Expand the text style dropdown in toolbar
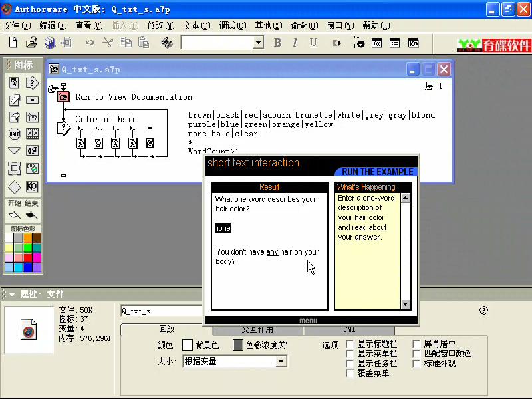The height and width of the screenshot is (399, 532). click(259, 43)
